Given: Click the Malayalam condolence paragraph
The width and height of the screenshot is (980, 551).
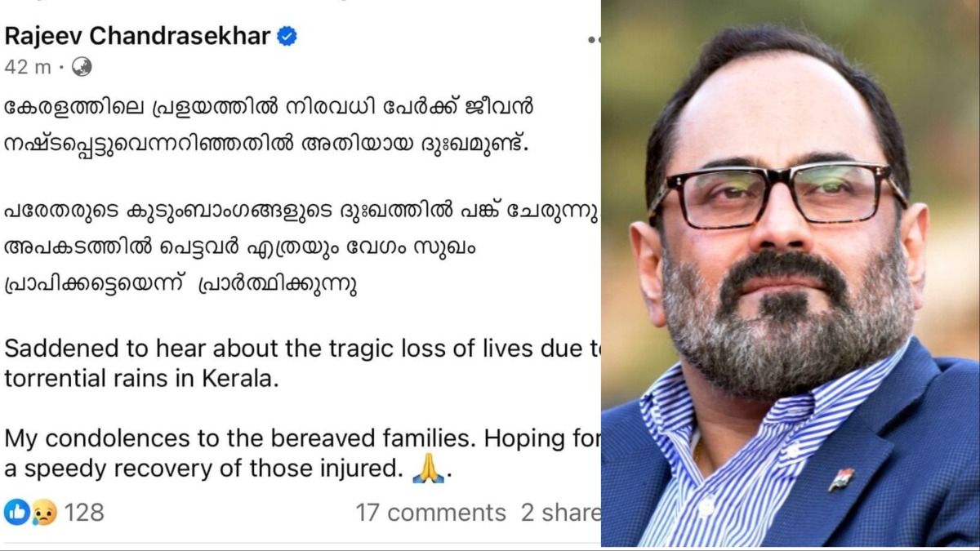Looking at the screenshot, I should coord(302,251).
